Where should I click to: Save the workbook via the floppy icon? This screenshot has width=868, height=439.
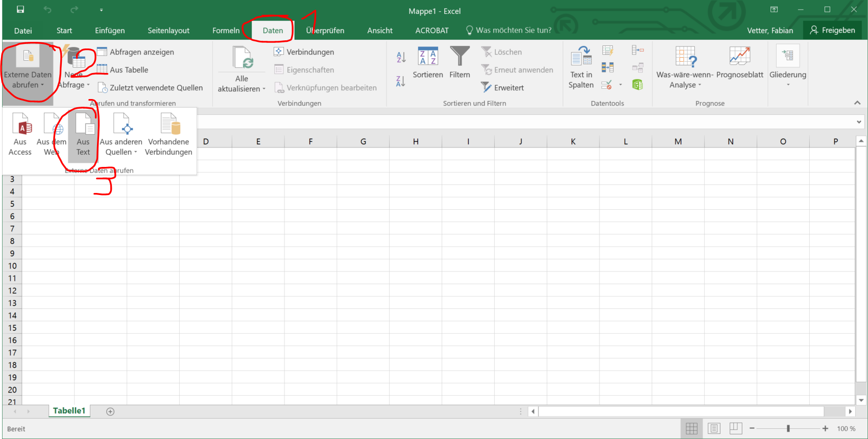[x=20, y=9]
